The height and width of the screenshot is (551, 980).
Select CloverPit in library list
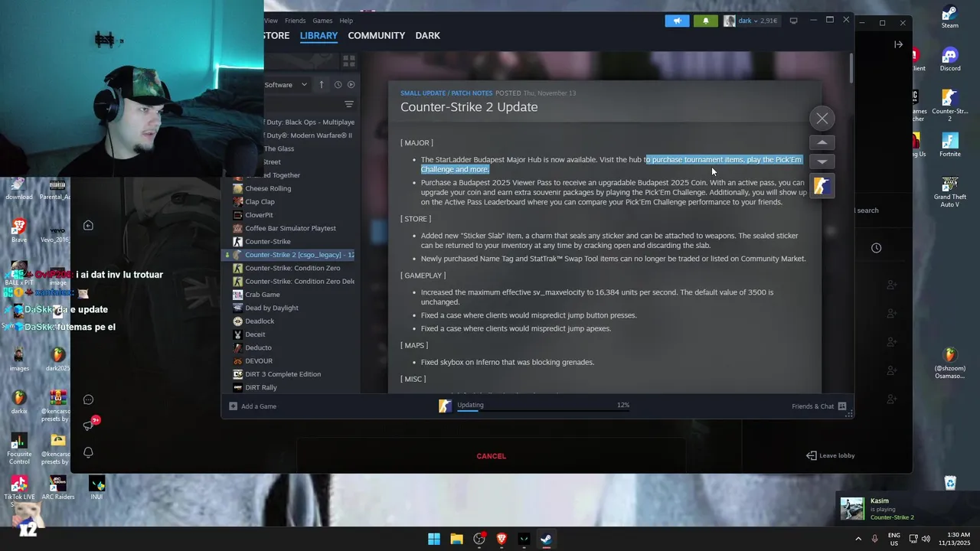[259, 215]
